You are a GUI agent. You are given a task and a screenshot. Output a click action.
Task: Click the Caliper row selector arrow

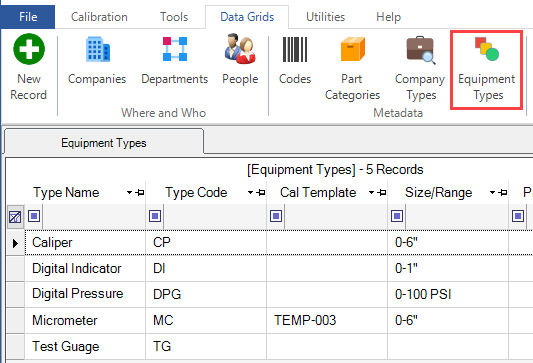pyautogui.click(x=15, y=243)
